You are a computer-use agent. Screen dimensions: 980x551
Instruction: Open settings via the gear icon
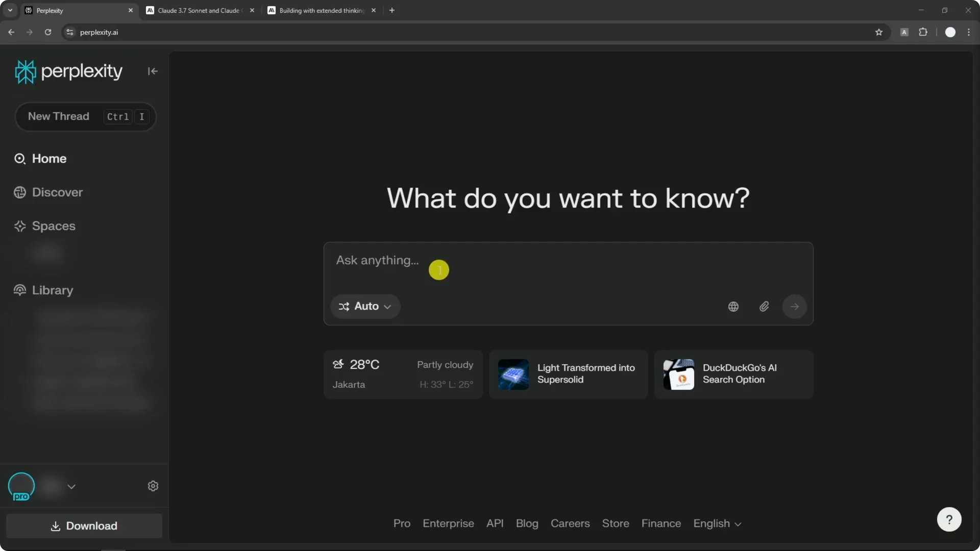(153, 486)
